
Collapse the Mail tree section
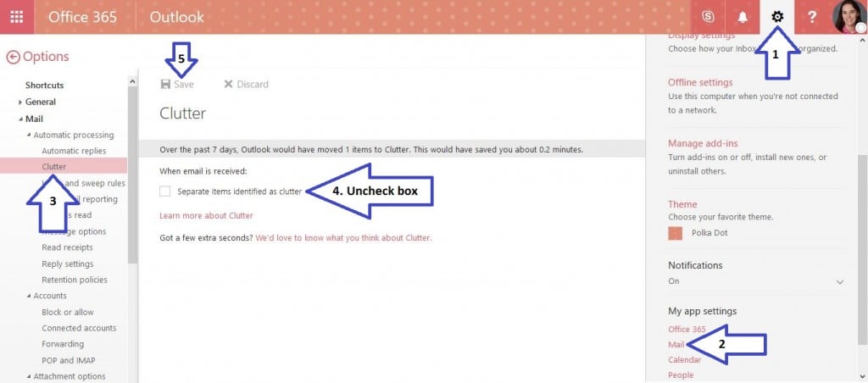click(20, 119)
